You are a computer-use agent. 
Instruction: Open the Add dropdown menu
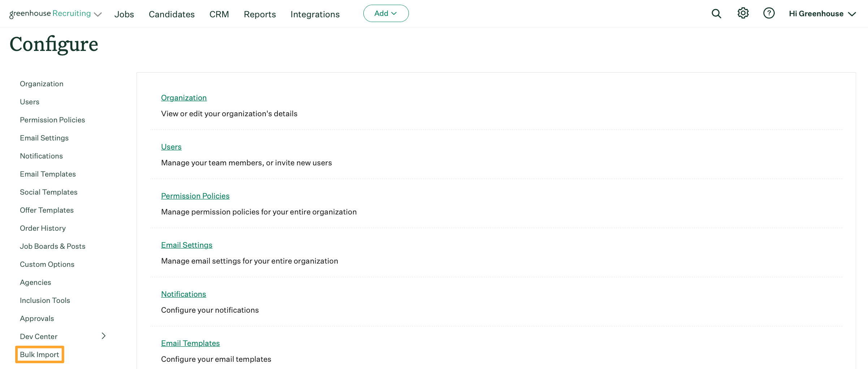(385, 13)
